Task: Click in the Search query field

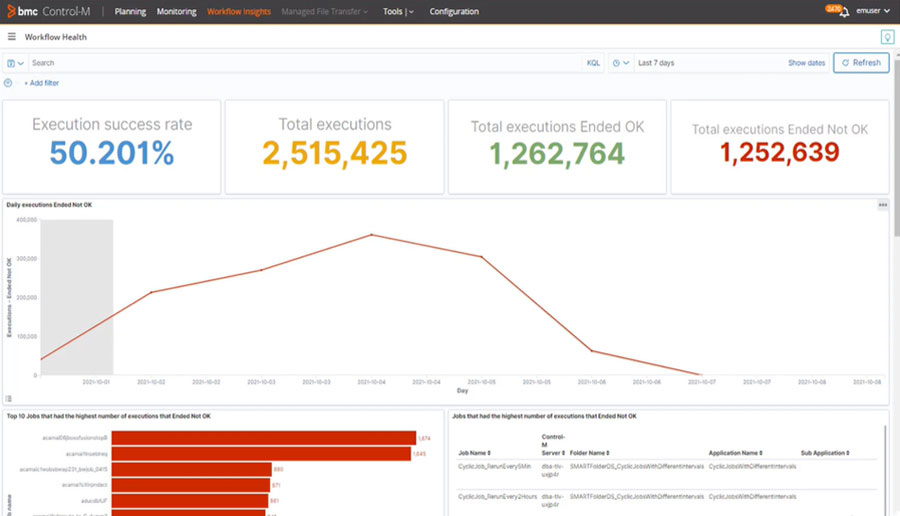Action: point(300,63)
